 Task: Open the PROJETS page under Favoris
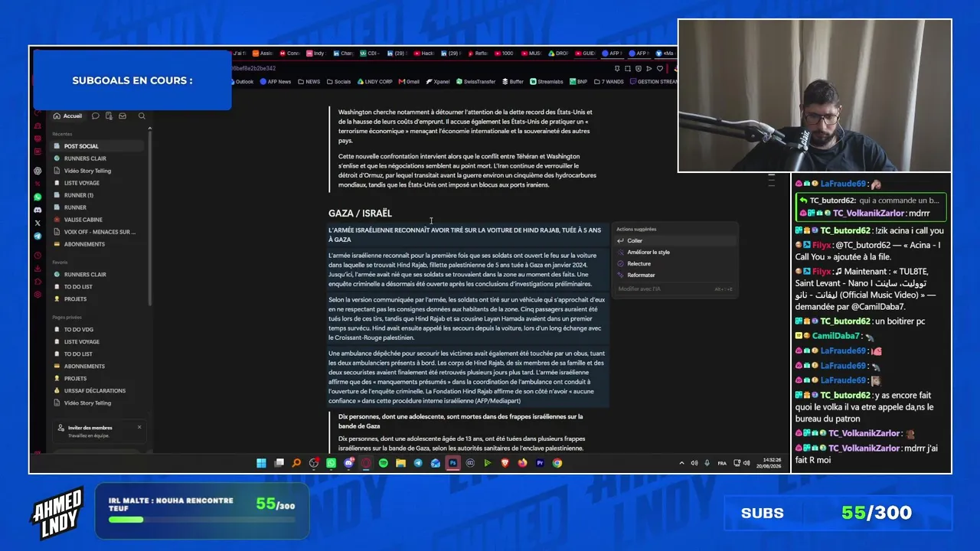click(98, 299)
